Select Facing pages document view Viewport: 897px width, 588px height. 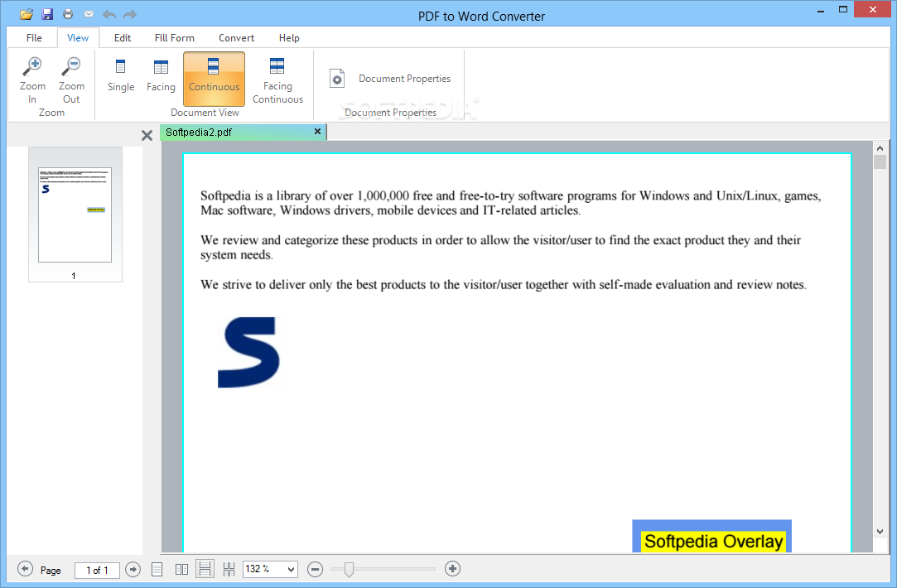161,75
